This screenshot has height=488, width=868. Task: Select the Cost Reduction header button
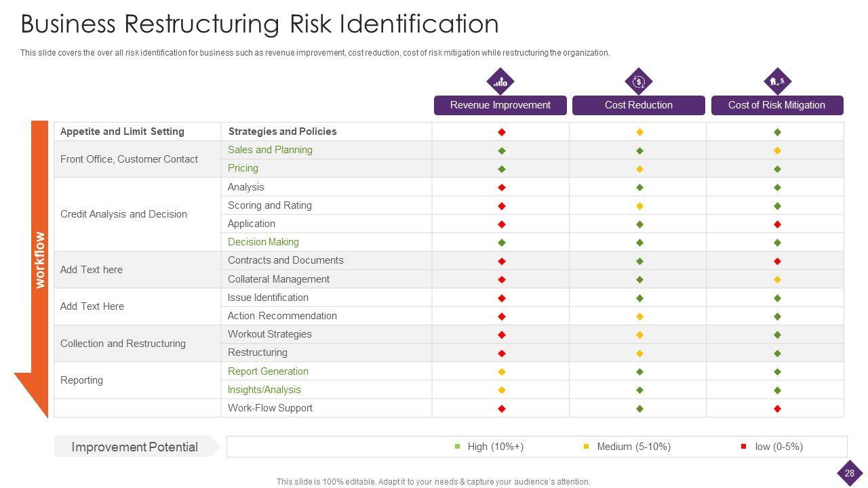click(639, 105)
